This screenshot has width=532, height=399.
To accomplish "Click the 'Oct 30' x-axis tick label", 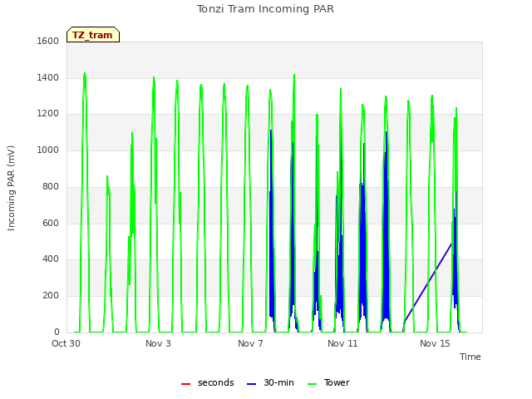I will click(66, 343).
